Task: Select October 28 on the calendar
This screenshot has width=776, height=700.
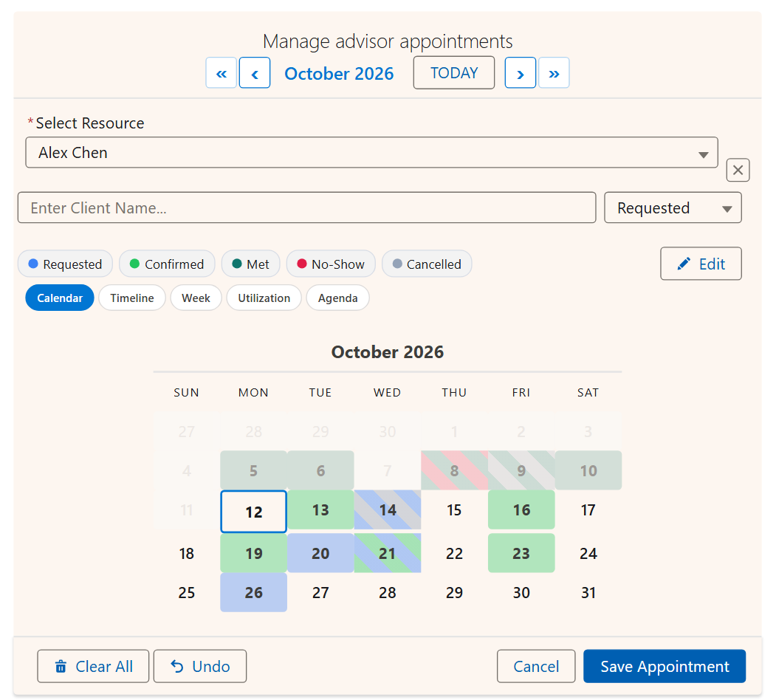Action: pos(388,592)
